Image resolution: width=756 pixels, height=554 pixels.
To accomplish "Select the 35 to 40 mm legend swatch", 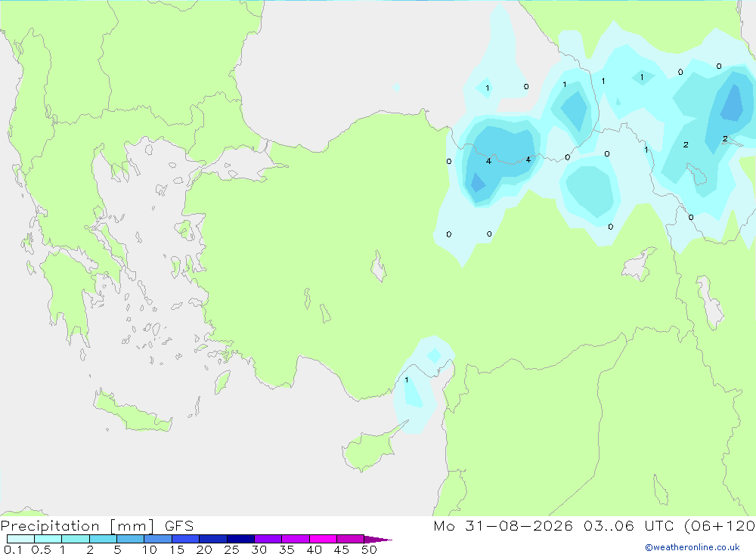I will (296, 539).
